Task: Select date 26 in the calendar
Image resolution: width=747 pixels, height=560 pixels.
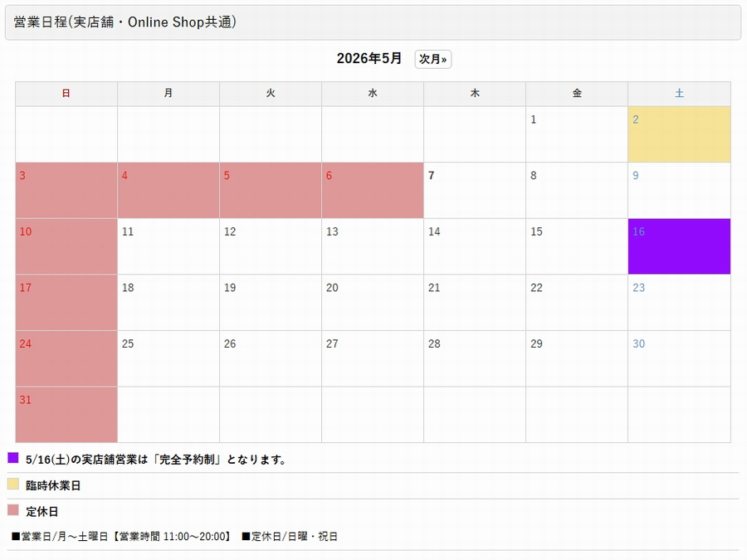Action: [x=271, y=358]
